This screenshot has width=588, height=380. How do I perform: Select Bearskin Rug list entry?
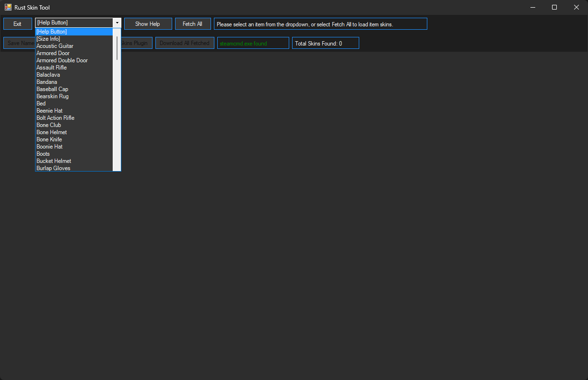pyautogui.click(x=52, y=96)
